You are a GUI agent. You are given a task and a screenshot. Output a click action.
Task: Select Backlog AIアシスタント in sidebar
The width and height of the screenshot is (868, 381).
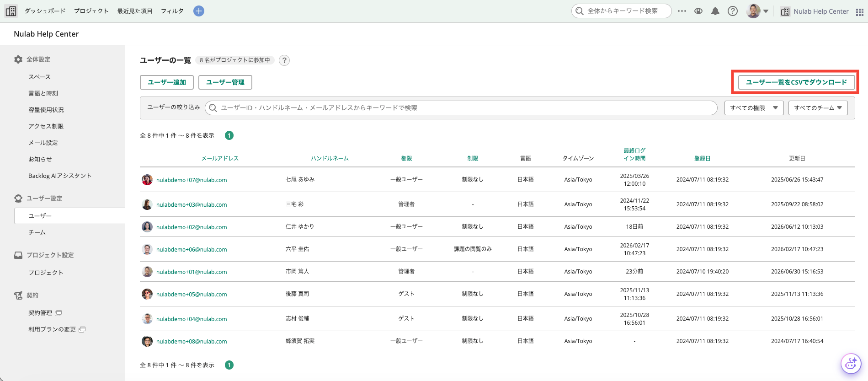tap(60, 176)
